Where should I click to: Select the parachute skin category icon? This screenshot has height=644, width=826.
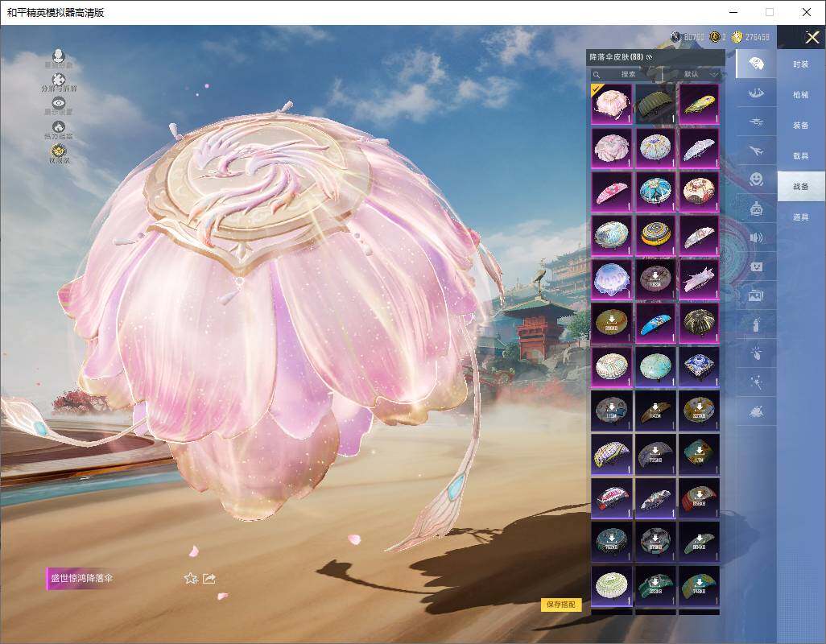pos(755,64)
